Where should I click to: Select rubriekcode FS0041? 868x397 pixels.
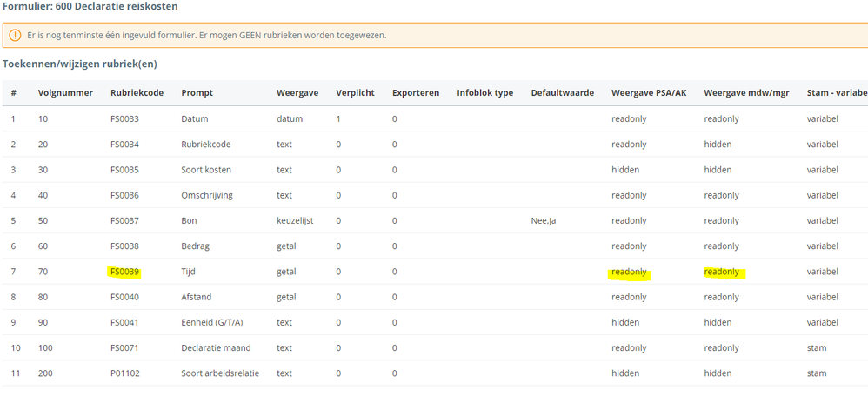(124, 322)
